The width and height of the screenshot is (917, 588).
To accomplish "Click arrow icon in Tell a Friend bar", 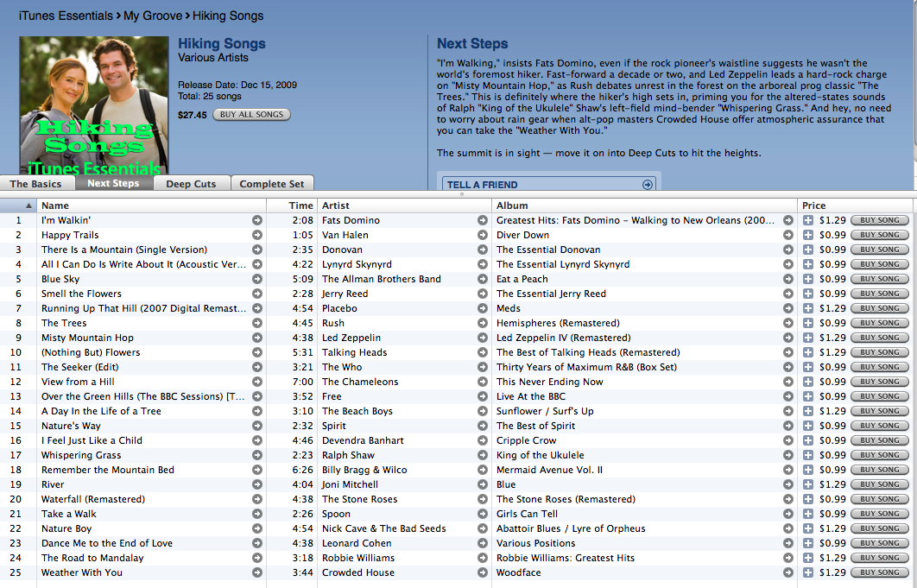I will point(648,185).
